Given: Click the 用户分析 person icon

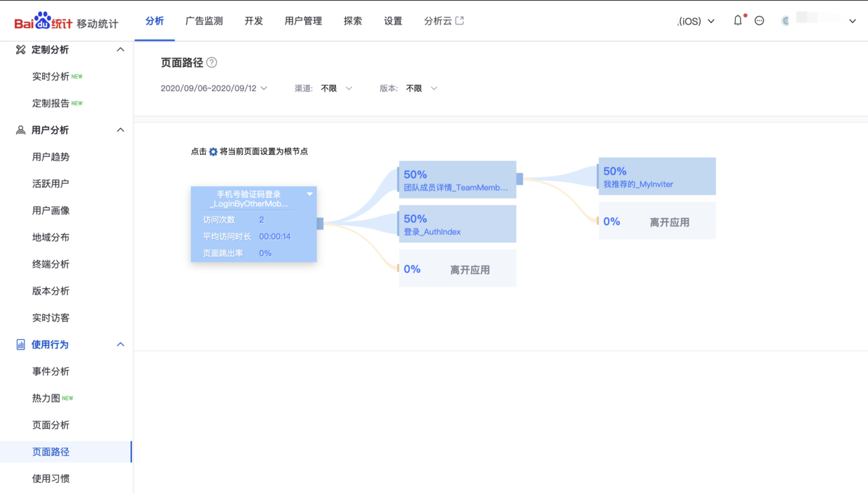Looking at the screenshot, I should [x=20, y=130].
